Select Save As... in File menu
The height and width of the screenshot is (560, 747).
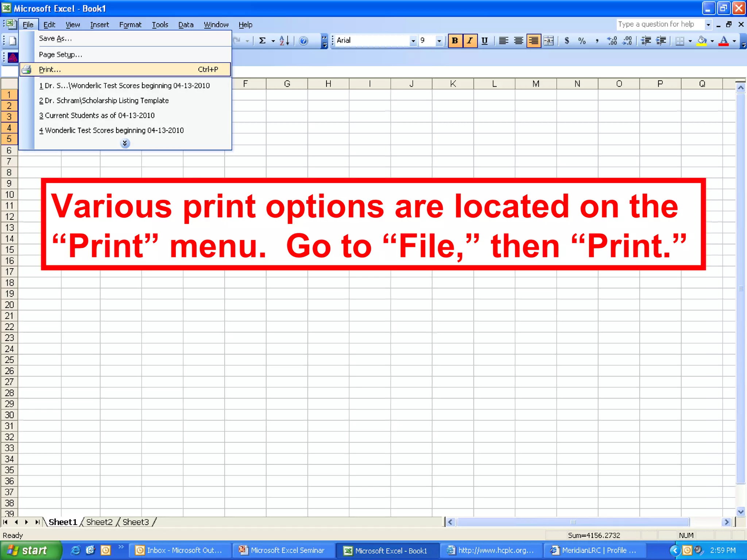125,38
